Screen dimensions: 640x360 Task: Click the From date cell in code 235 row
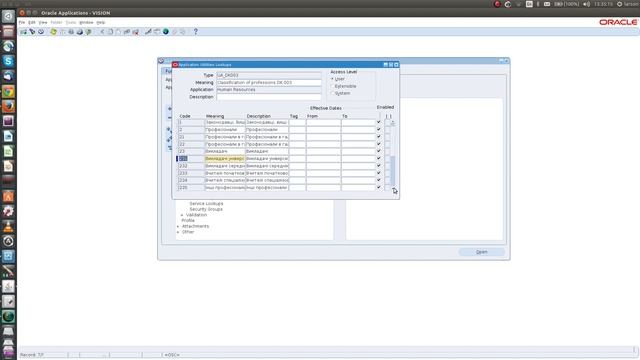click(323, 187)
